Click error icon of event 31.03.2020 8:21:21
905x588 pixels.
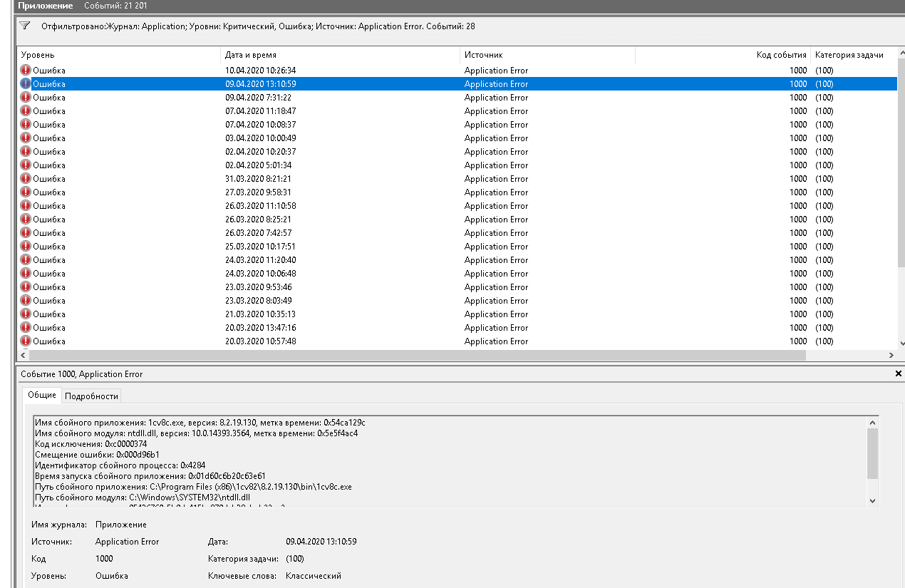[26, 179]
